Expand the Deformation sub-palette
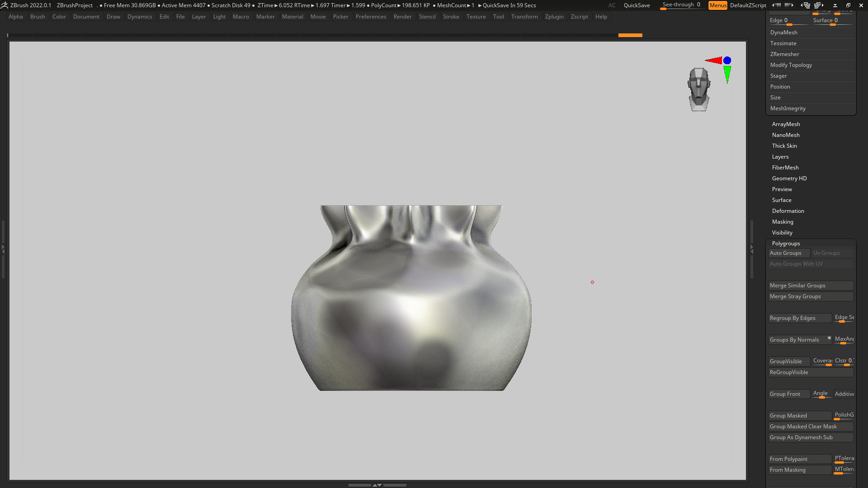This screenshot has width=868, height=488. click(x=788, y=211)
